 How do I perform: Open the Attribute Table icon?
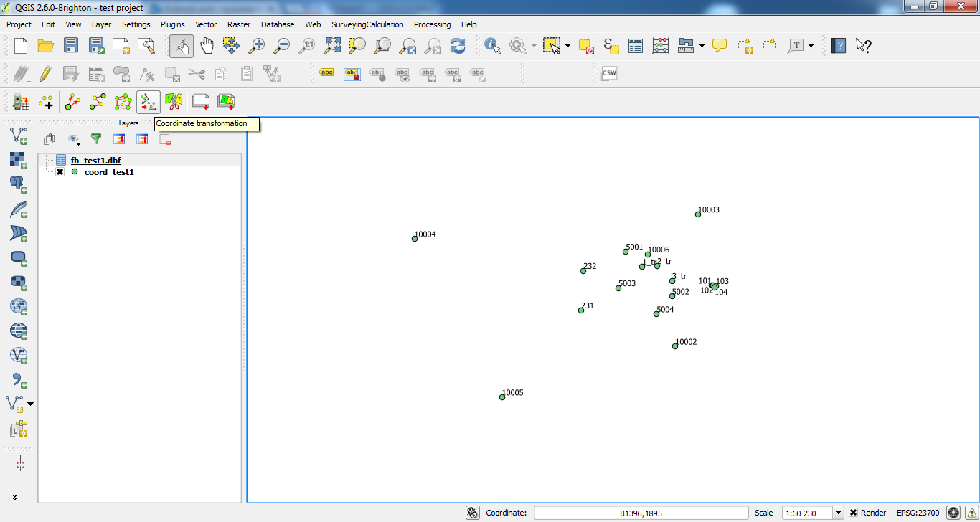click(636, 46)
